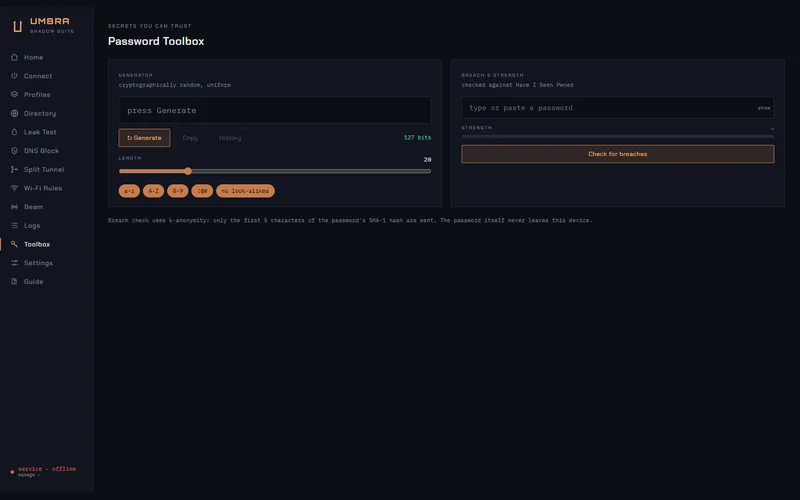Click 'cryptographically random, uniform' text

(x=174, y=85)
